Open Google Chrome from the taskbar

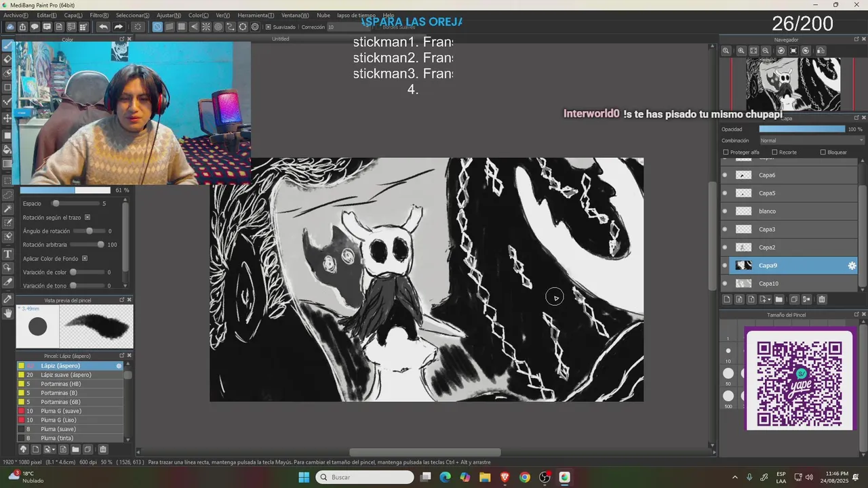524,477
